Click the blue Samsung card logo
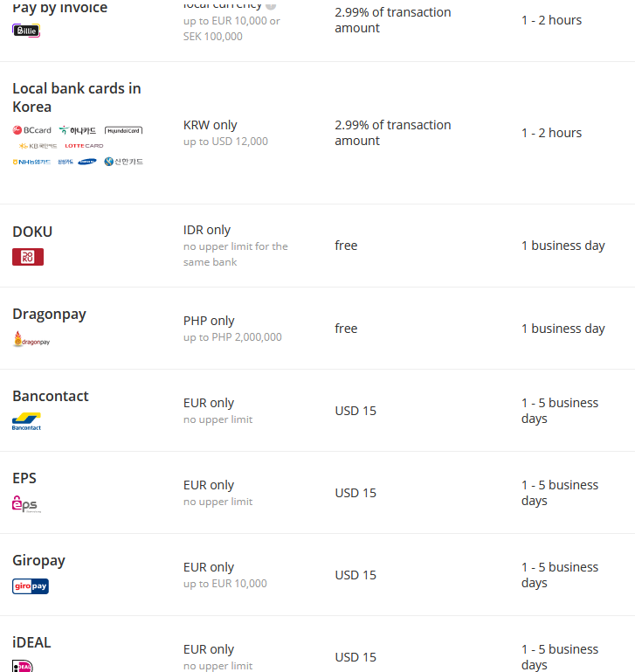635x672 pixels. click(x=87, y=162)
